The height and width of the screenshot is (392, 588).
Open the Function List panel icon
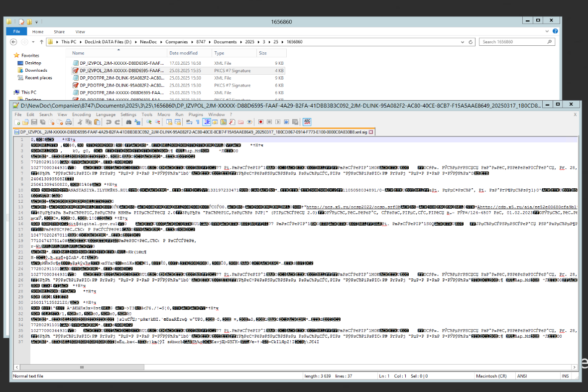232,122
